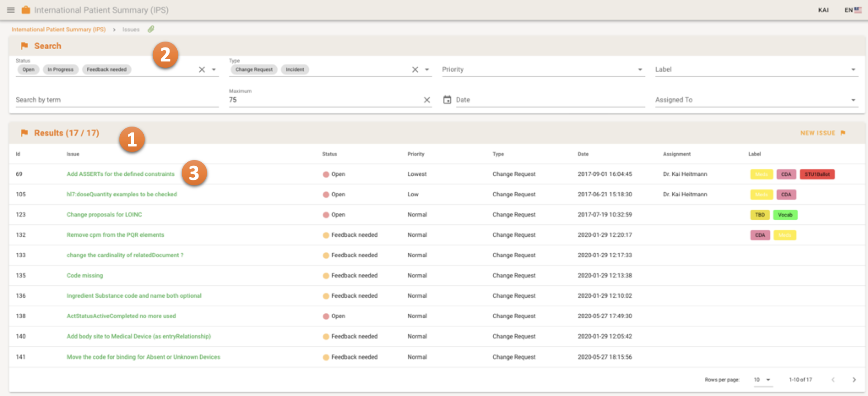This screenshot has height=396, width=868.
Task: Open issue 'Change proposals for LOINC'
Action: [104, 215]
